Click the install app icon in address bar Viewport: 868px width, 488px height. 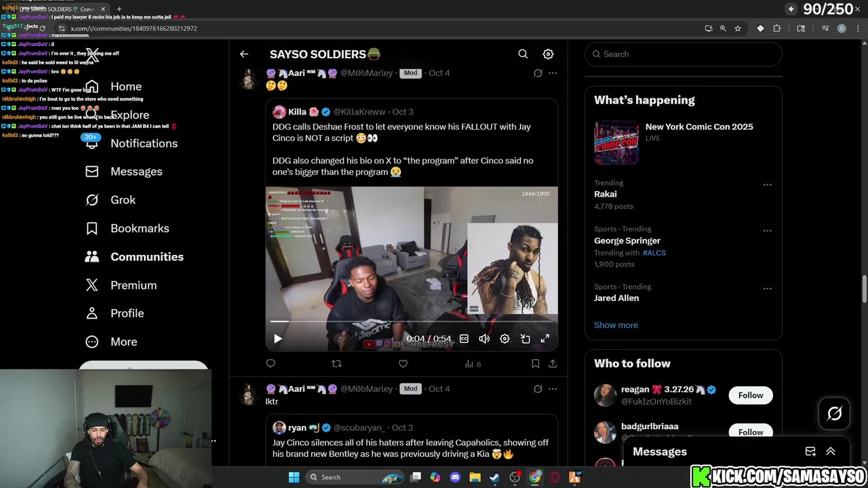pyautogui.click(x=709, y=28)
